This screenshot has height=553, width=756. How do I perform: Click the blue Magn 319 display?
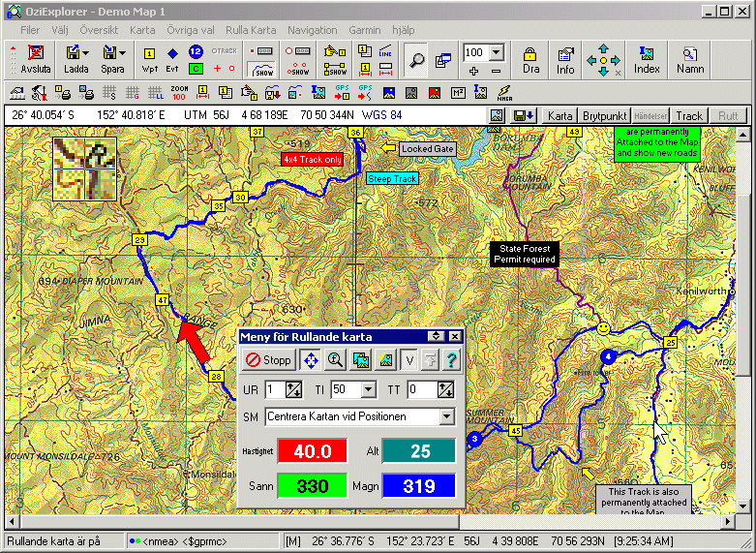coord(419,486)
